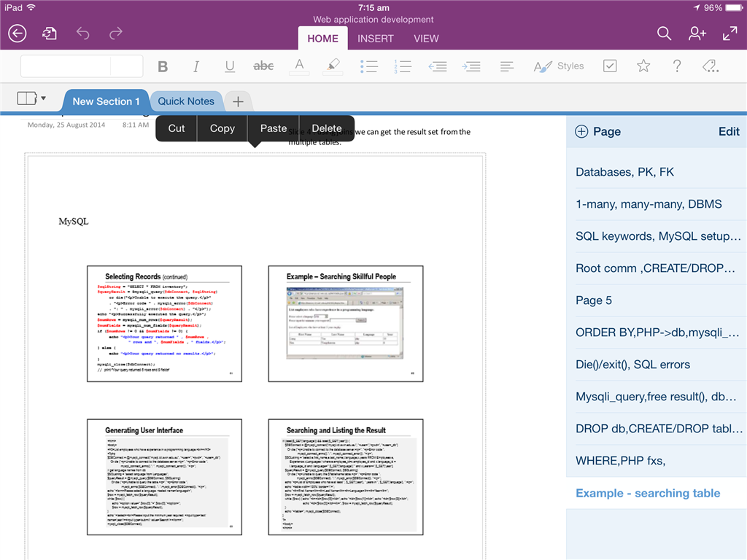The width and height of the screenshot is (747, 560).
Task: Click the page time 8:11 AM
Action: click(135, 125)
